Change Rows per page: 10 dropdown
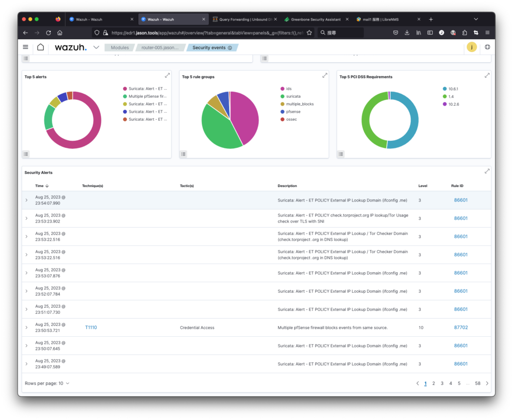Viewport: 513px width, 420px height. tap(47, 383)
